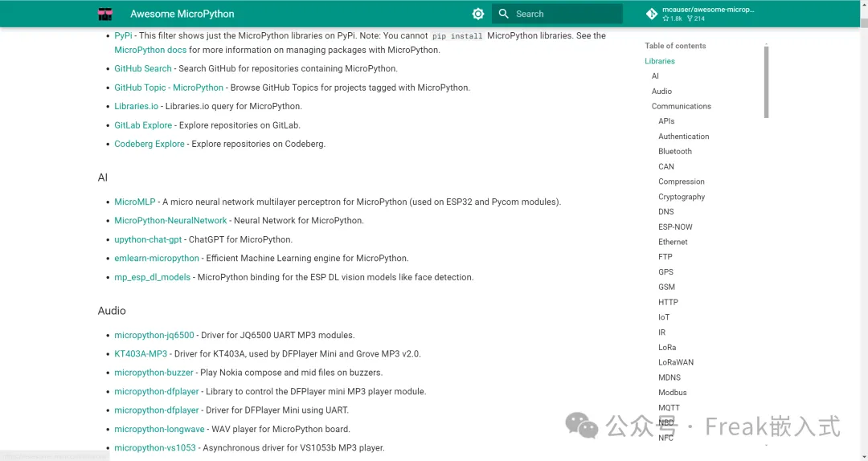
Task: Open the KT403A-MP3 link
Action: 141,354
